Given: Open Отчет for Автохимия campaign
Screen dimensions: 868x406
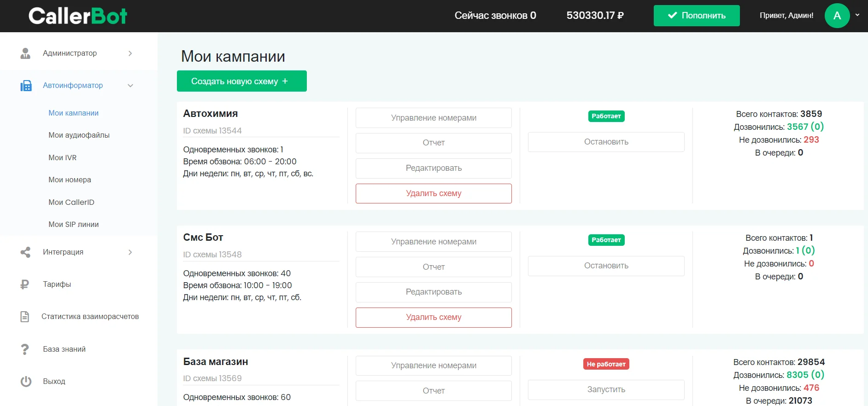Looking at the screenshot, I should tap(434, 143).
